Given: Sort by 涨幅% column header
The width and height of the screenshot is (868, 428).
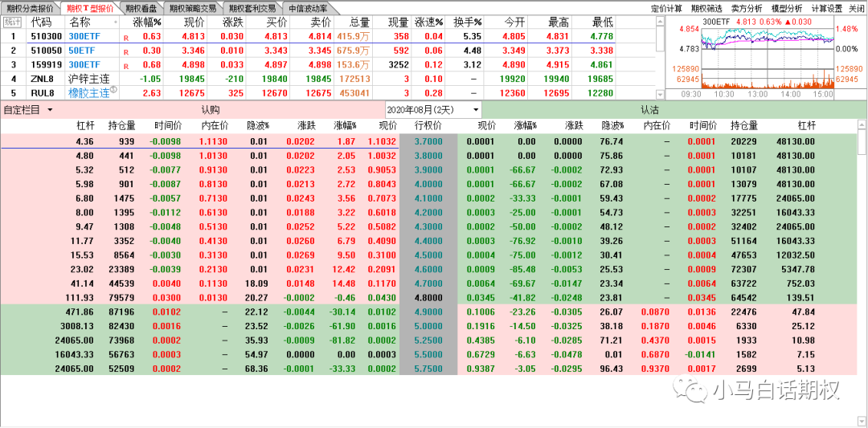Looking at the screenshot, I should [147, 22].
